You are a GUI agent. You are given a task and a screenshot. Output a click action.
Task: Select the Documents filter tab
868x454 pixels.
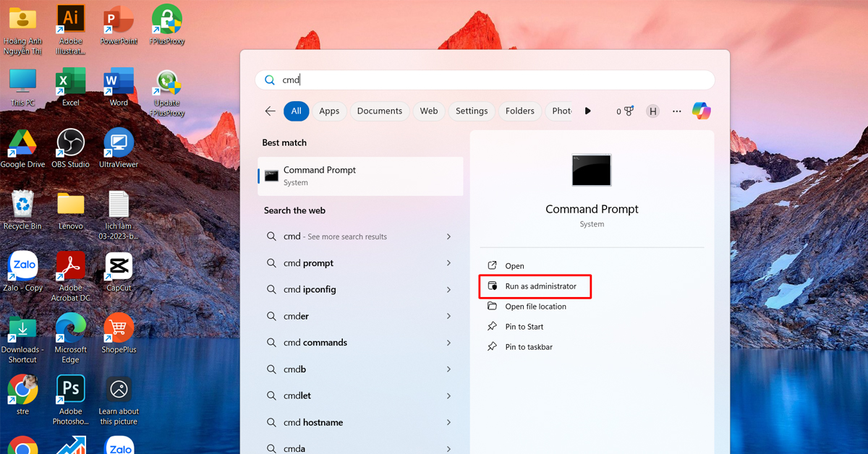point(379,111)
